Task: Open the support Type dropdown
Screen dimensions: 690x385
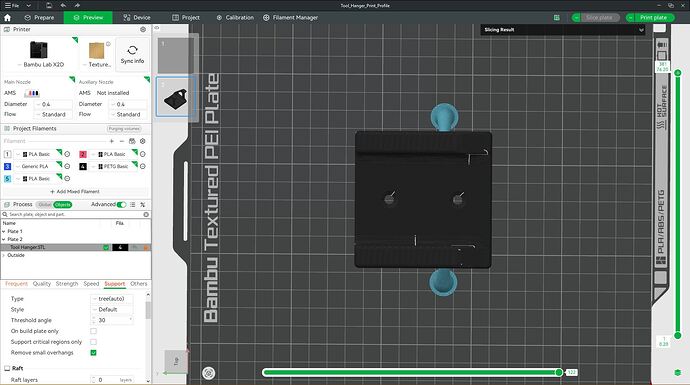Action: (x=112, y=299)
